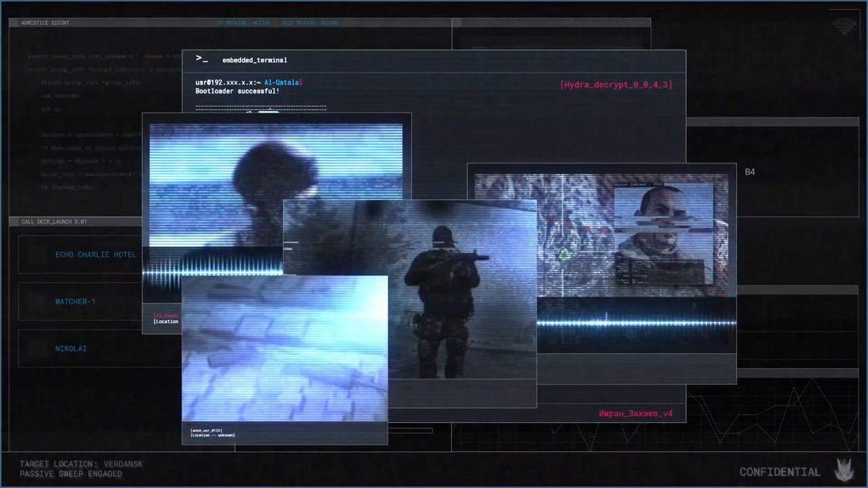
Task: Click the 'Location -- unknown' caption
Action: 213,435
